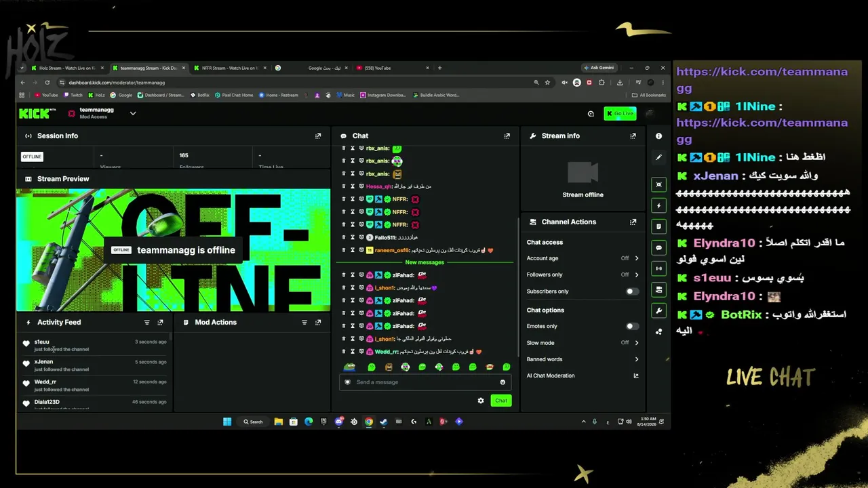Open Mod Actions filter options
868x488 pixels.
pyautogui.click(x=304, y=323)
